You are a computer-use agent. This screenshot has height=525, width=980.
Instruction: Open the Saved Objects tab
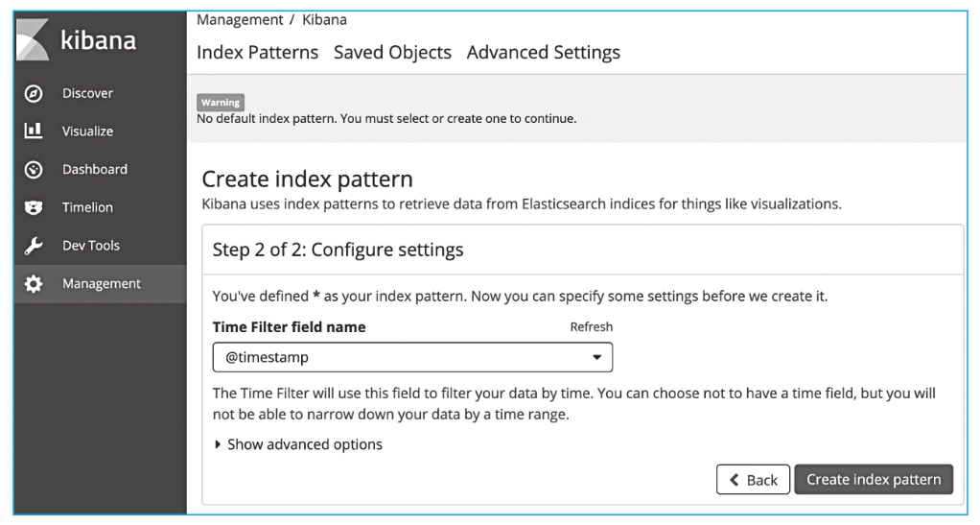click(x=392, y=53)
